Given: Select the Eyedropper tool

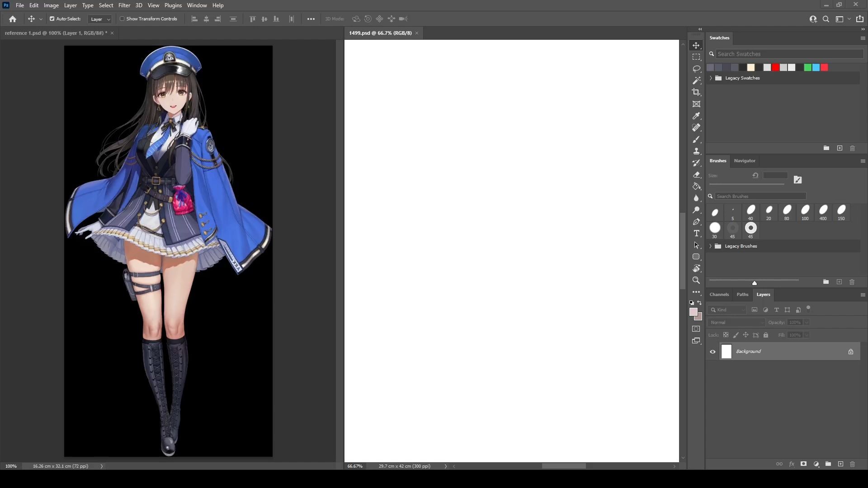Looking at the screenshot, I should (696, 116).
